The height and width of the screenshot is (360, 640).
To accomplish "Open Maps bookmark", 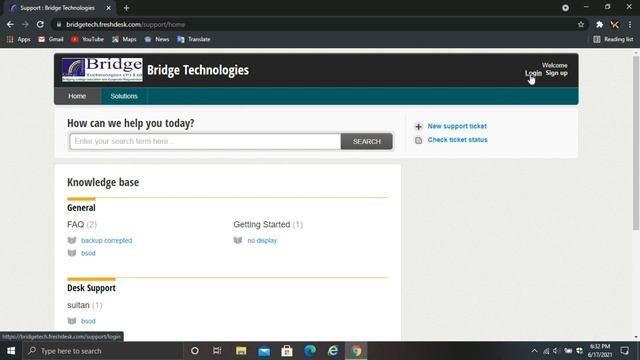I will pos(124,39).
